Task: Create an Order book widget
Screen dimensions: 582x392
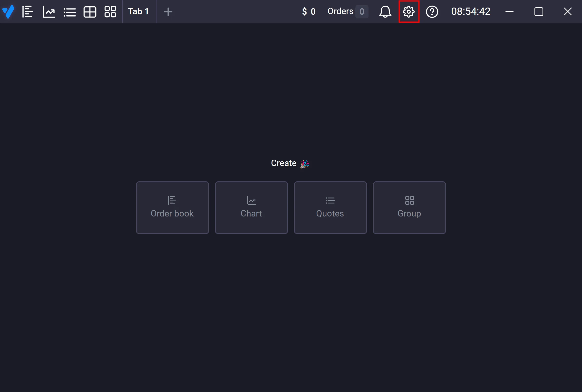Action: pos(172,207)
